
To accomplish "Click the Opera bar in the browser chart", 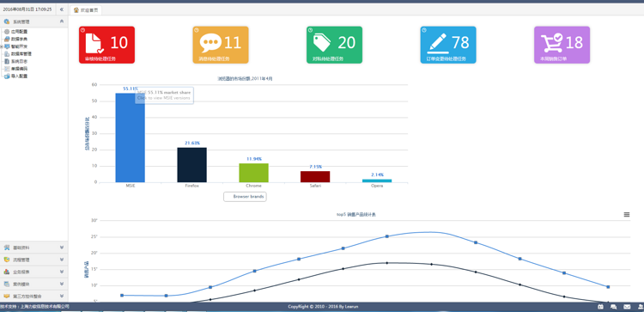I will click(377, 180).
